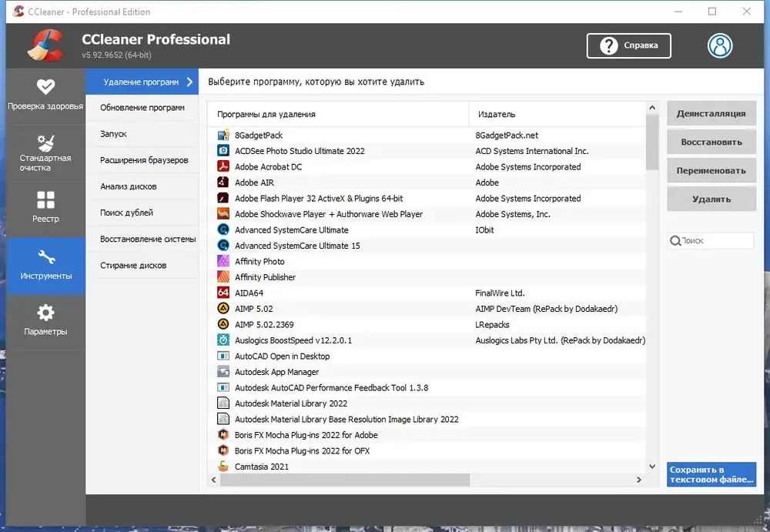Click the user account profile icon
This screenshot has width=770, height=532.
click(x=720, y=45)
